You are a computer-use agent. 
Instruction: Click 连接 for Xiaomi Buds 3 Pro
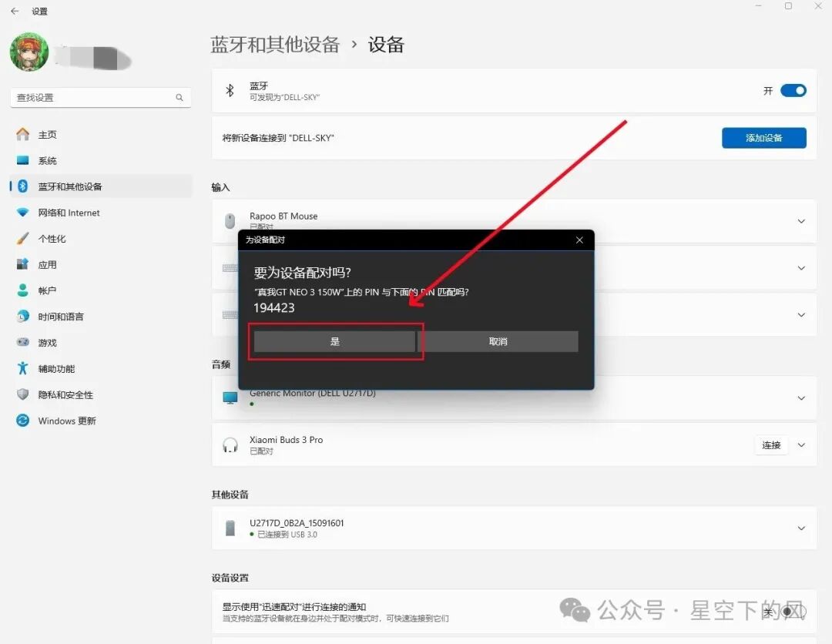coord(771,445)
